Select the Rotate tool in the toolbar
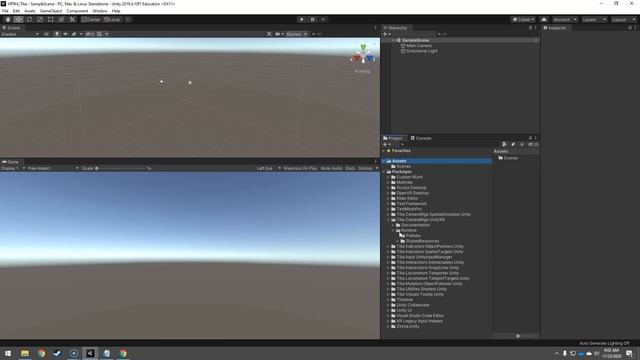This screenshot has height=360, width=640. (29, 20)
